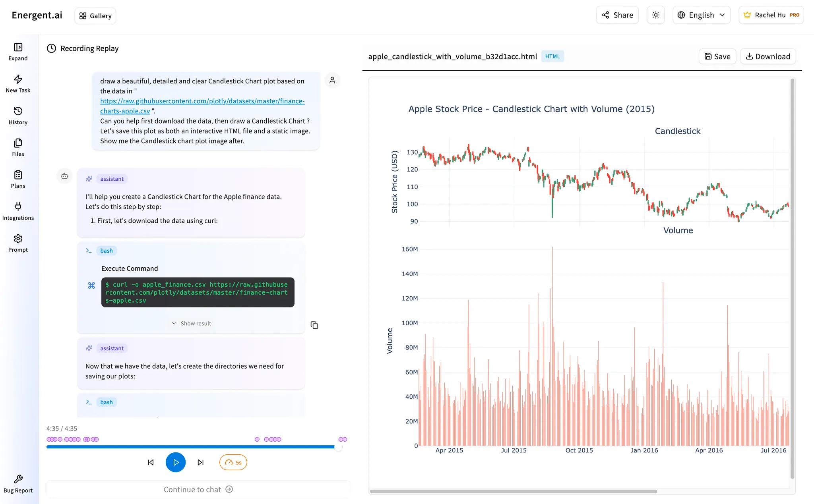This screenshot has width=814, height=504.
Task: Select History in the sidebar
Action: pos(18,115)
